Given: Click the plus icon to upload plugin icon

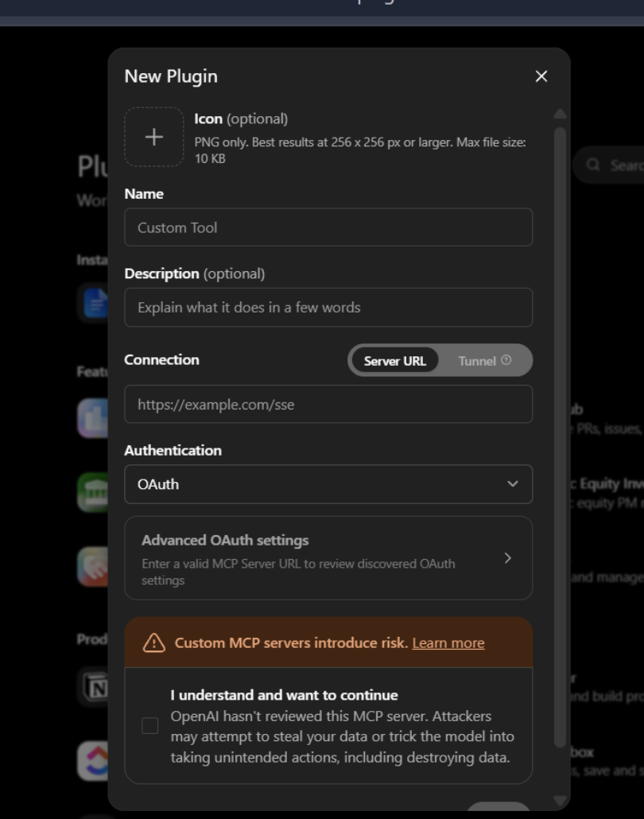Looking at the screenshot, I should [x=154, y=137].
